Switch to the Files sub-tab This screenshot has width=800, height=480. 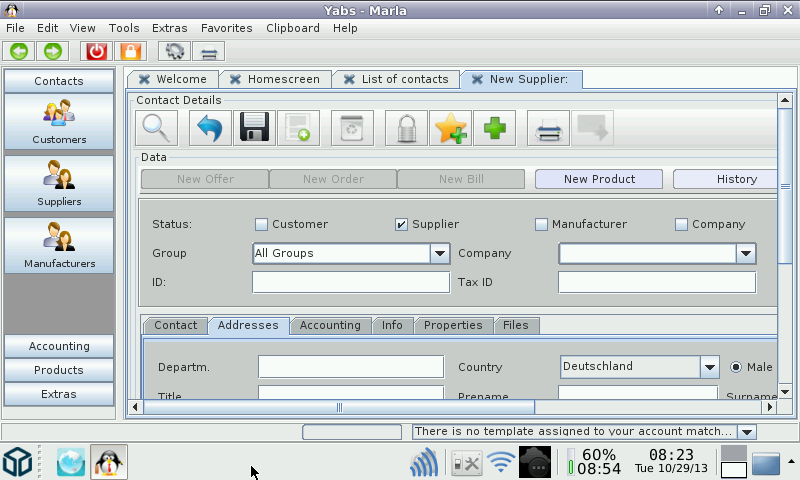coord(516,325)
